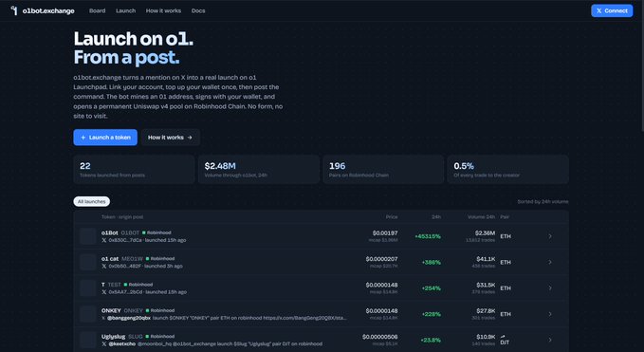644x352 pixels.
Task: Click the green Robinhood dot on Uglyslug row
Action: tap(147, 337)
